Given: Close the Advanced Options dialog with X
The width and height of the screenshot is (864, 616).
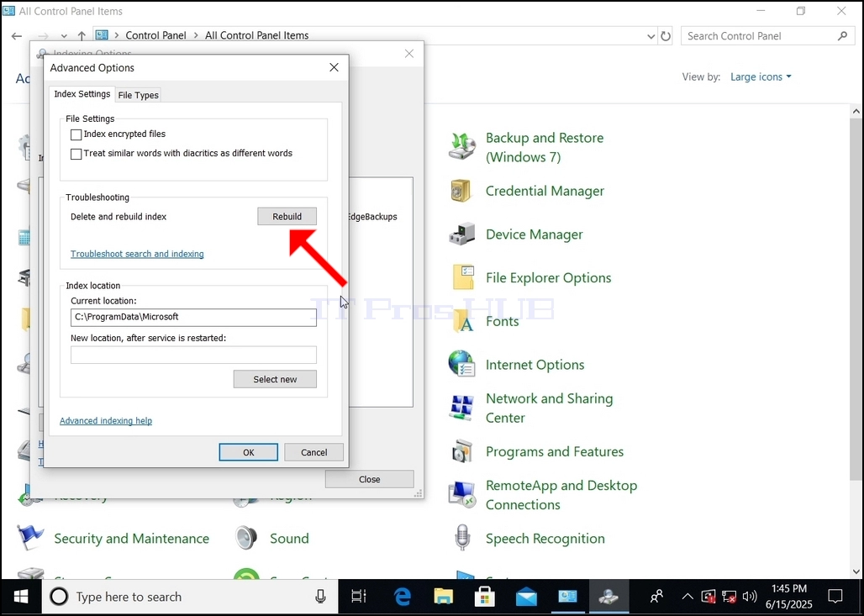Looking at the screenshot, I should pos(334,67).
